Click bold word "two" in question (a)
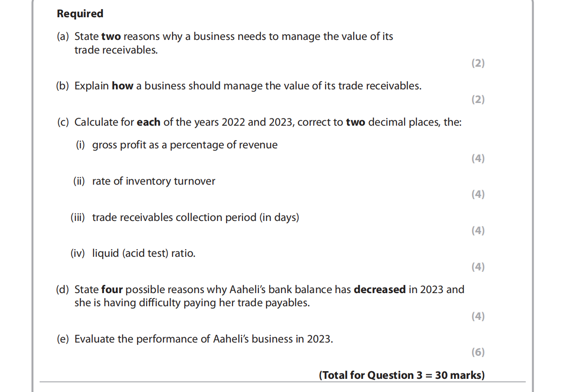Viewport: 564px width, 392px height. pos(111,36)
